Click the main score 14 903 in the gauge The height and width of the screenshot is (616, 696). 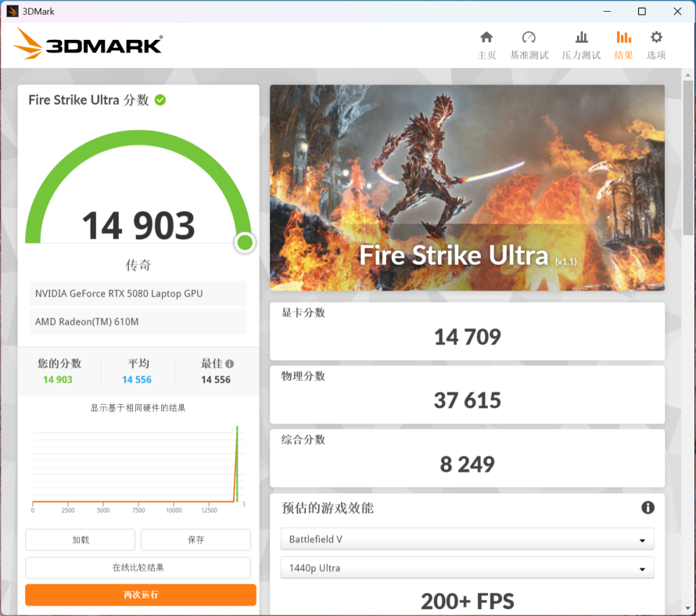(138, 225)
